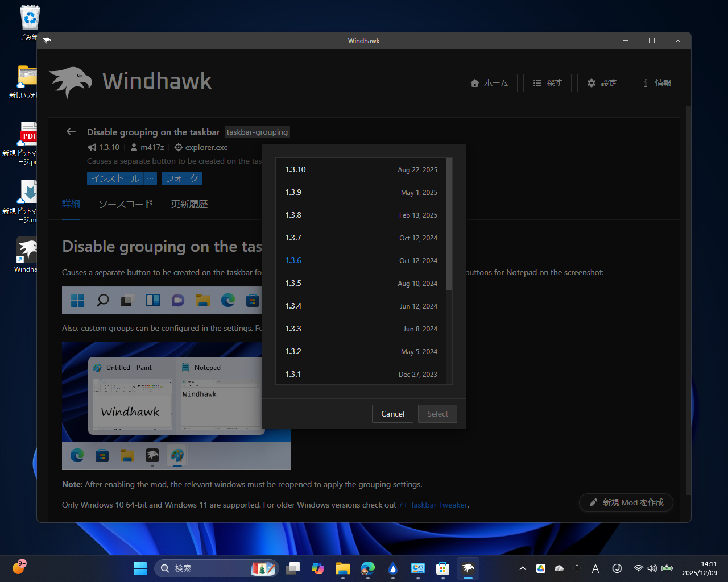Switch to the source code (ソースコード) tab
This screenshot has height=582, width=728.
point(126,204)
